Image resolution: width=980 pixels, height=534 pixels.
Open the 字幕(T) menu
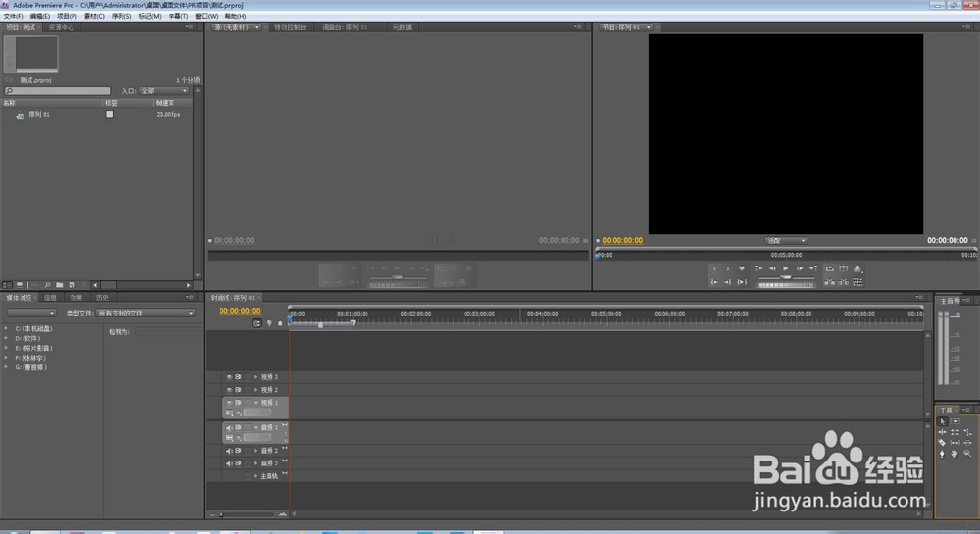click(x=178, y=17)
